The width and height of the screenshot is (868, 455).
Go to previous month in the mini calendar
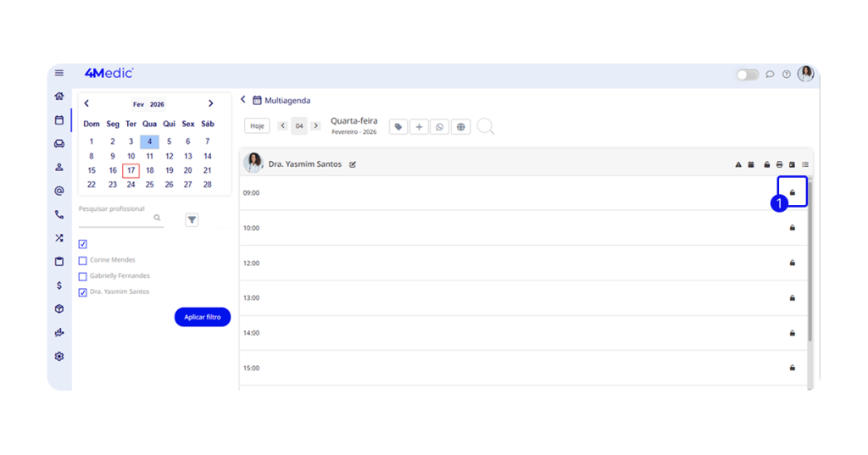pyautogui.click(x=86, y=103)
